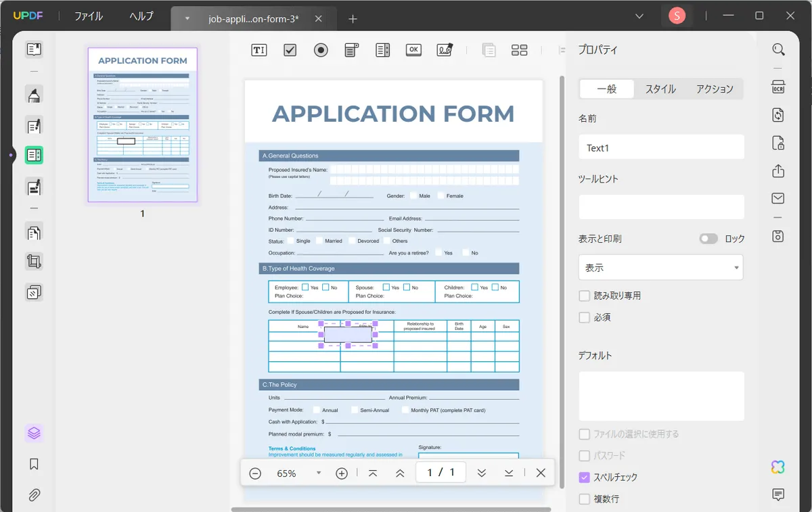Select the active Prepare Form tool in sidebar
The width and height of the screenshot is (812, 512).
click(34, 156)
